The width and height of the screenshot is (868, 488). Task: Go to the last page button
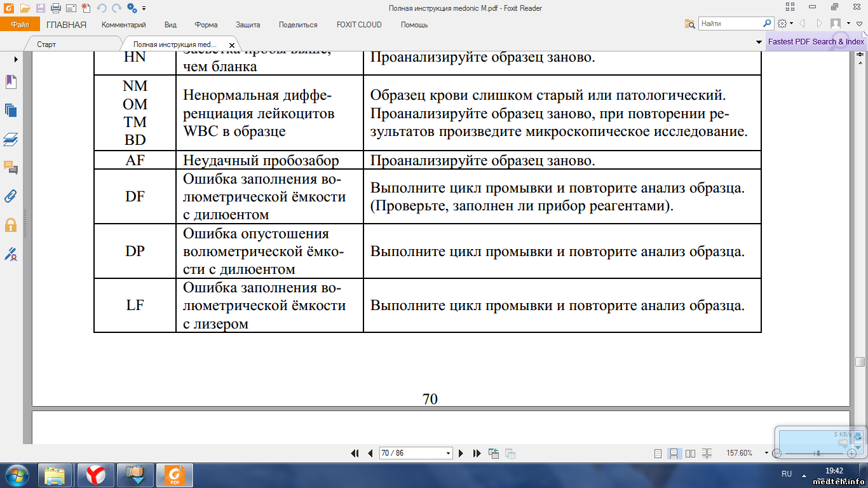tap(477, 453)
